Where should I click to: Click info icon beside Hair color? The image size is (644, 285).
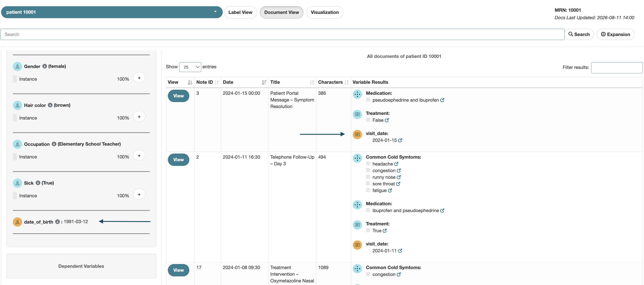click(x=50, y=105)
